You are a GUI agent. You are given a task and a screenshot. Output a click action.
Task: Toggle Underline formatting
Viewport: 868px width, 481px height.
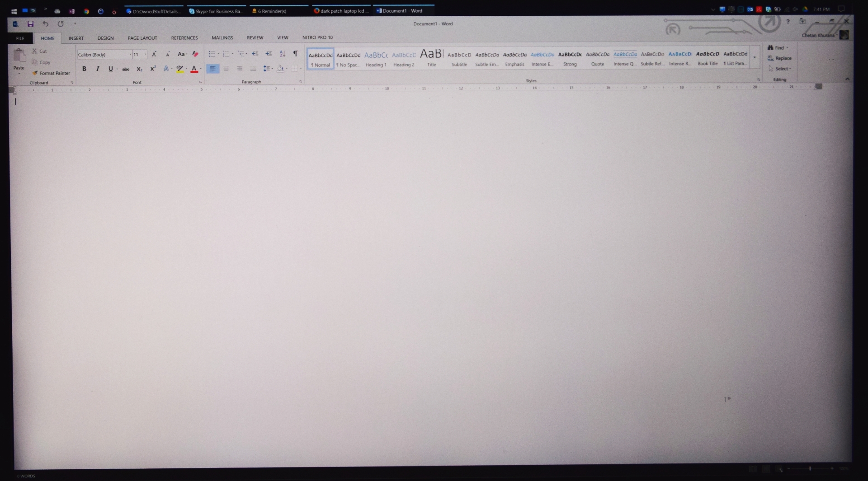[110, 69]
